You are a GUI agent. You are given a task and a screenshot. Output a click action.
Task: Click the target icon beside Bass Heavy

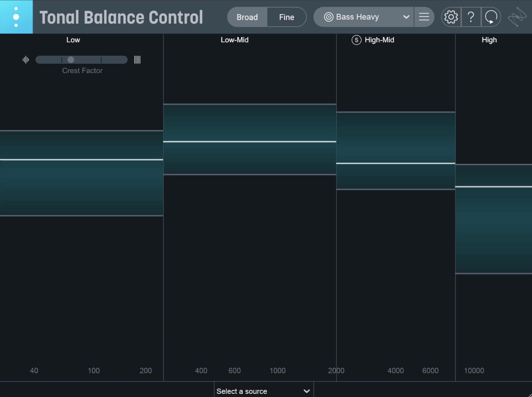[x=328, y=17]
